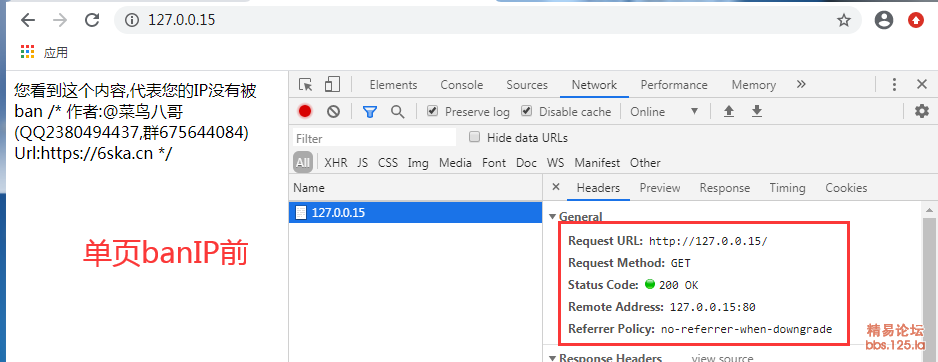Open network search magnifier
The image size is (938, 362).
(397, 111)
